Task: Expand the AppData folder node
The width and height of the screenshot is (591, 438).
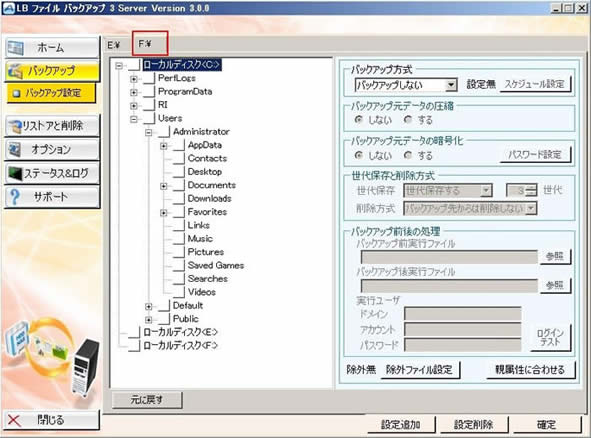Action: click(x=164, y=146)
